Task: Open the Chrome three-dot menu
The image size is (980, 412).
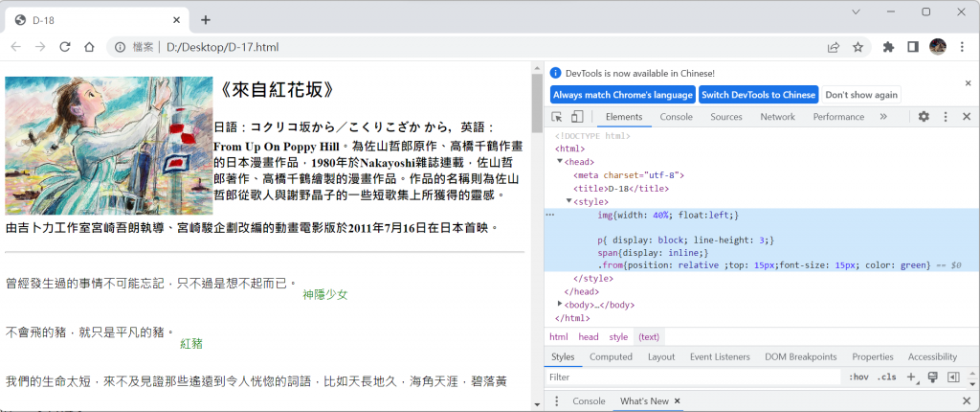Action: pyautogui.click(x=962, y=47)
